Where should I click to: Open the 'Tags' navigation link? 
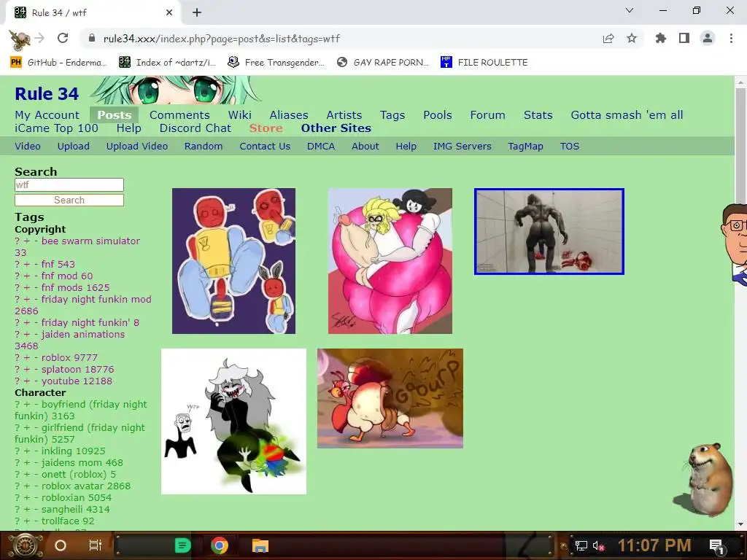pyautogui.click(x=392, y=115)
